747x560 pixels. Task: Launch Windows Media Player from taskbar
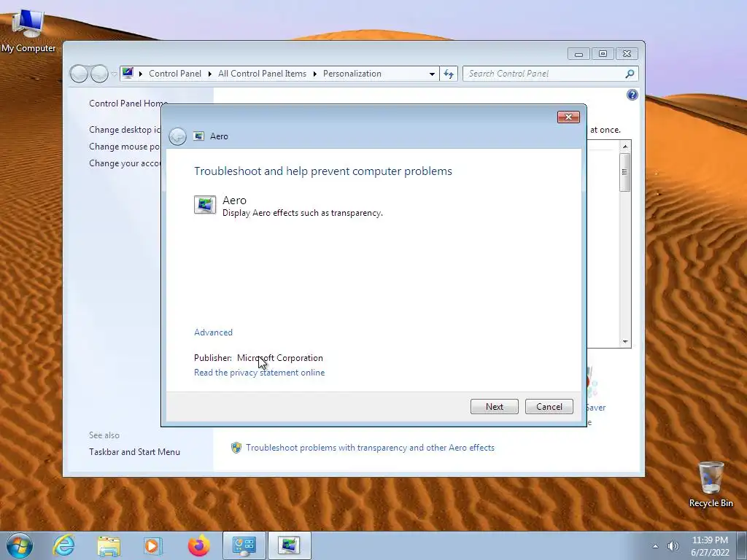point(153,545)
